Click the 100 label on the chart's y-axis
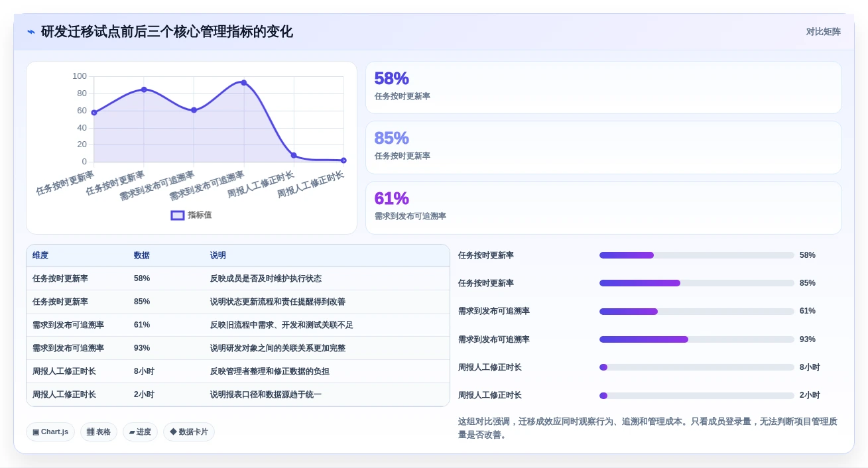868x468 pixels. 80,76
